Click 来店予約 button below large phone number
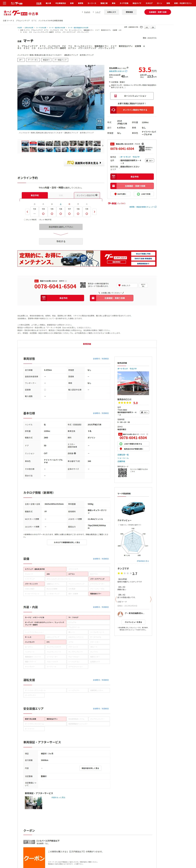This screenshot has width=196, height=868. [62, 298]
